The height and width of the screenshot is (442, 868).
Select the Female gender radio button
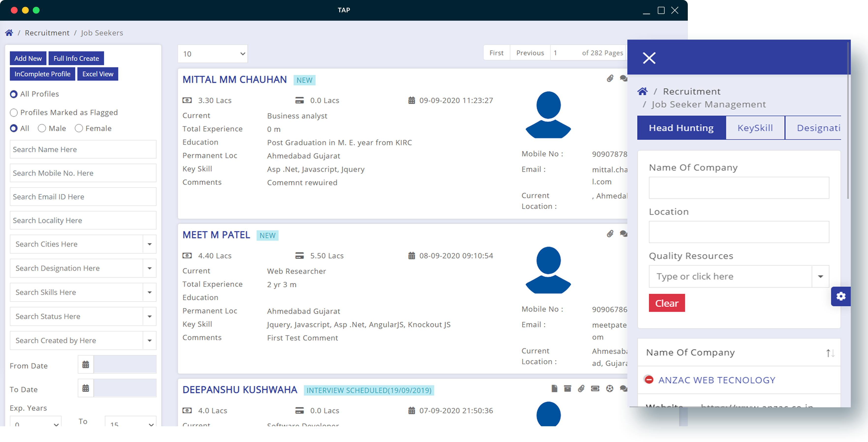[x=78, y=128]
